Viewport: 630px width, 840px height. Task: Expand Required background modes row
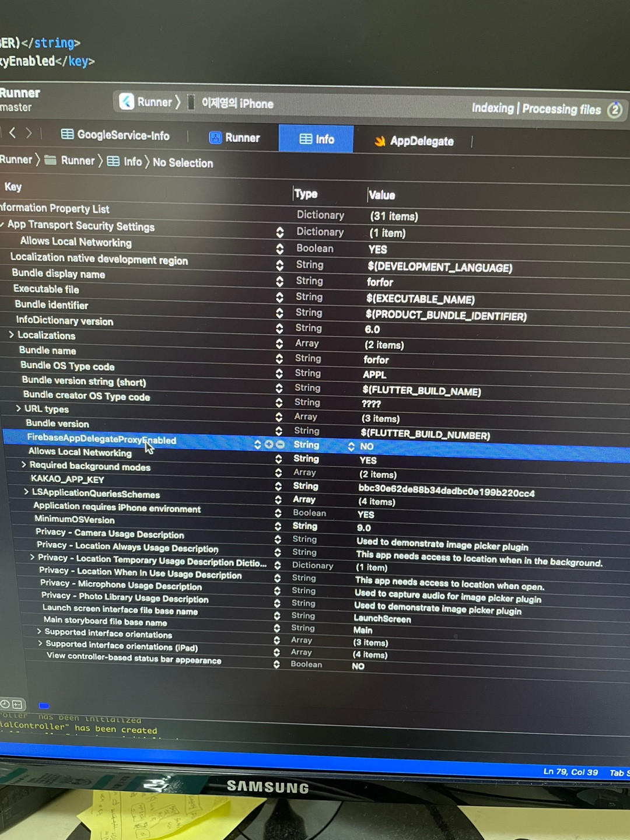[x=23, y=465]
